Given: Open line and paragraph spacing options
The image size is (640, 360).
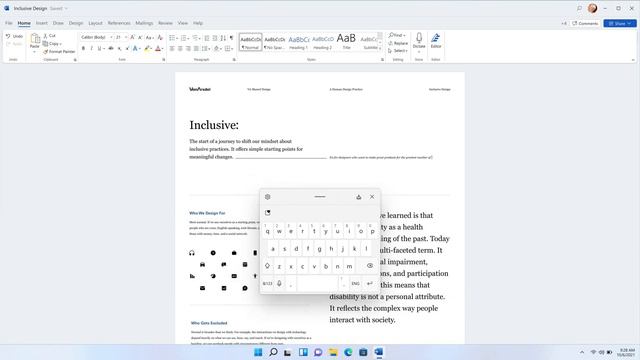Looking at the screenshot, I should pos(206,49).
